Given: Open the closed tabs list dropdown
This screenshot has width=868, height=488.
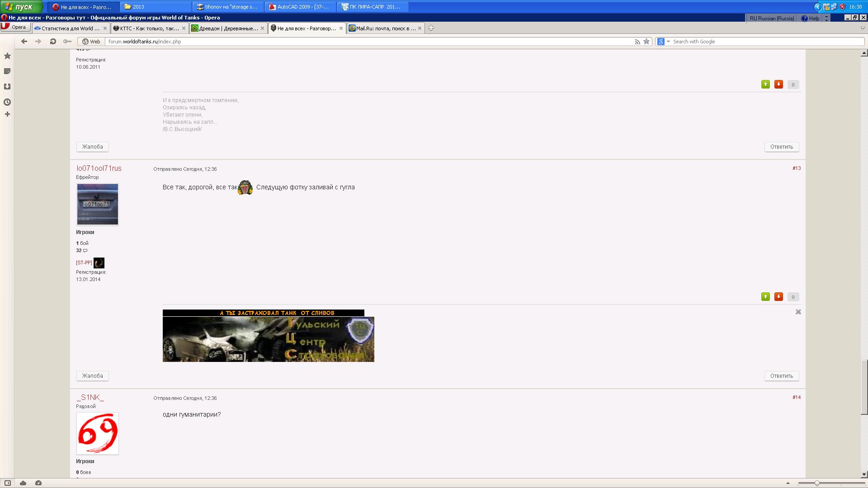Looking at the screenshot, I should pyautogui.click(x=863, y=28).
